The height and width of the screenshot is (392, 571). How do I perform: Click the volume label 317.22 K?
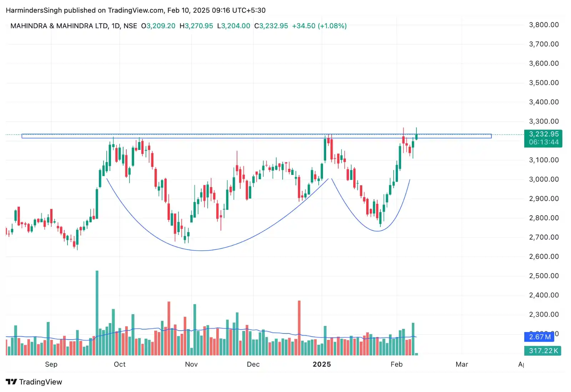pos(543,351)
